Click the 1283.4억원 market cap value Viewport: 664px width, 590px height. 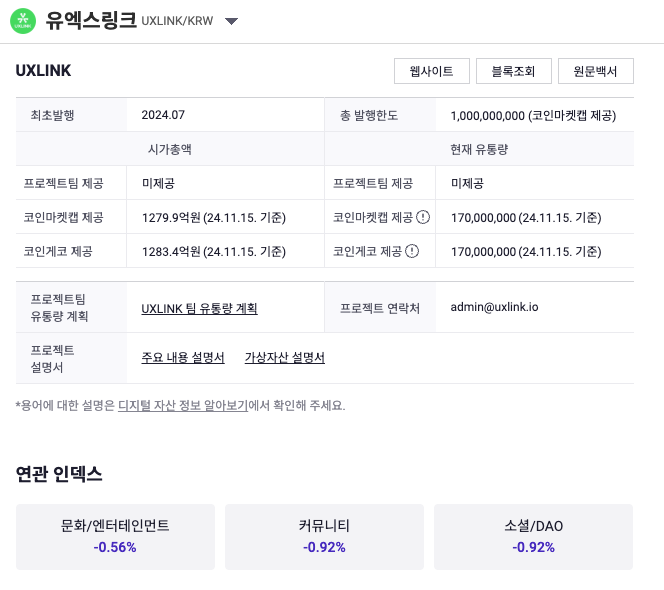(214, 252)
